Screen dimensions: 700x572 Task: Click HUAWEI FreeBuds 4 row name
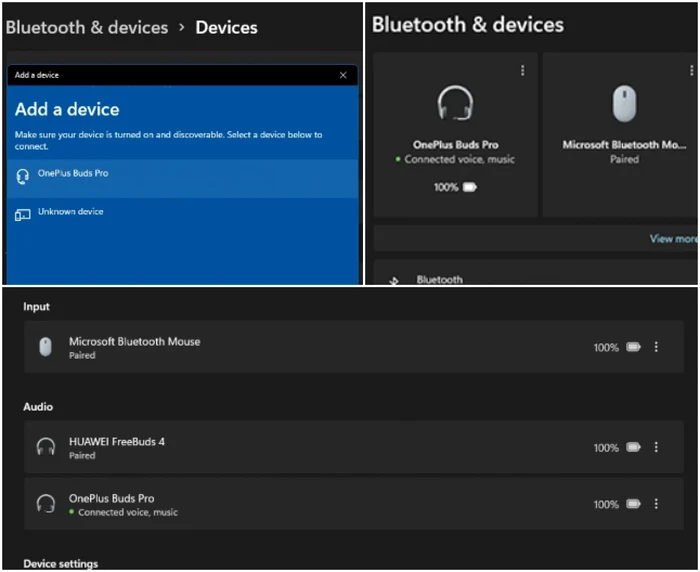pyautogui.click(x=117, y=442)
